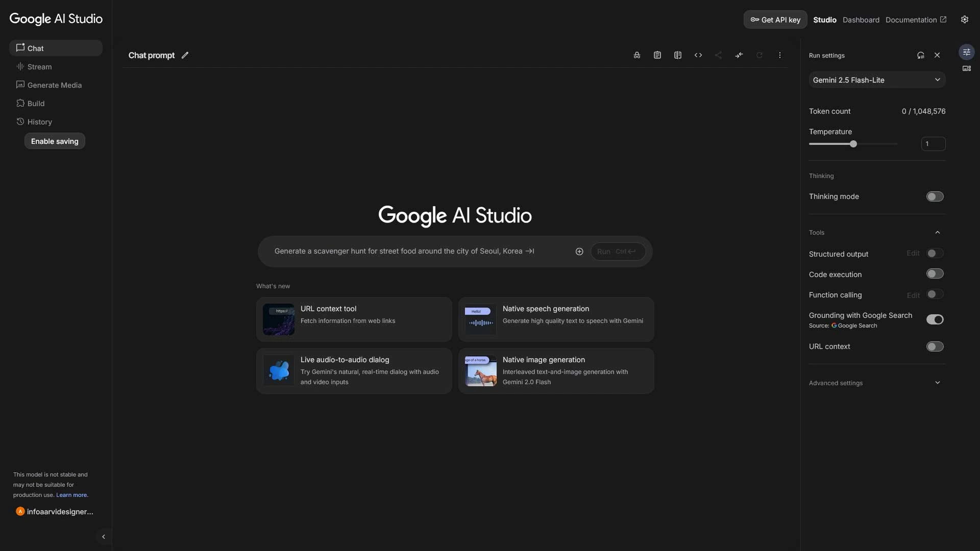Open the settings gear icon
The width and height of the screenshot is (980, 551).
point(964,19)
